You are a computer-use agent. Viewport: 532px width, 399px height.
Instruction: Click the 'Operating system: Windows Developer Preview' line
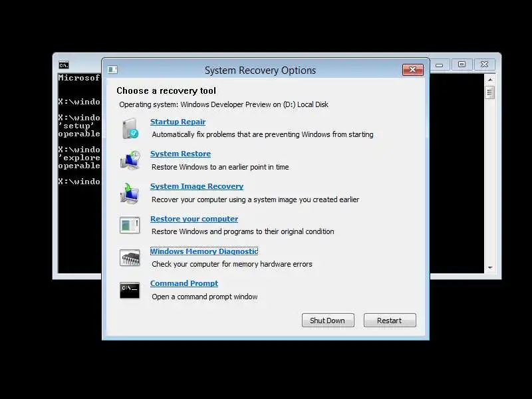point(223,104)
